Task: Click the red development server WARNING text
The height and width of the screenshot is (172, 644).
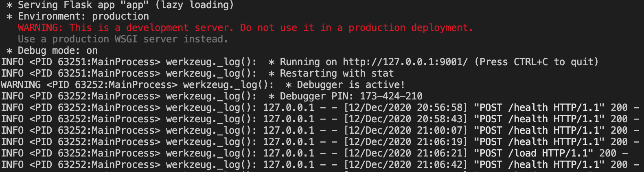Action: click(x=245, y=28)
